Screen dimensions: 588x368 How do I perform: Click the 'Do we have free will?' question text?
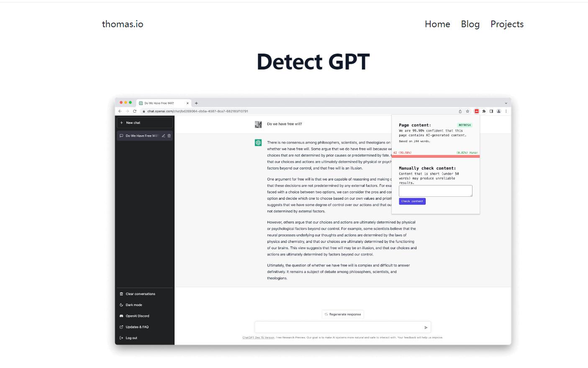coord(285,124)
